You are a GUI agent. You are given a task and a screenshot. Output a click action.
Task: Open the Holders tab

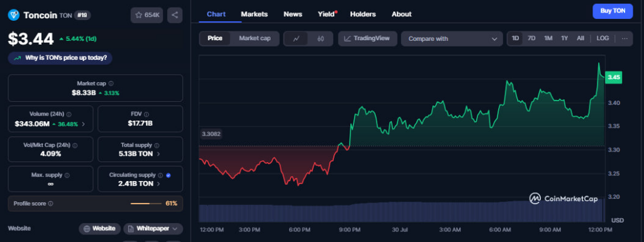[x=363, y=14]
